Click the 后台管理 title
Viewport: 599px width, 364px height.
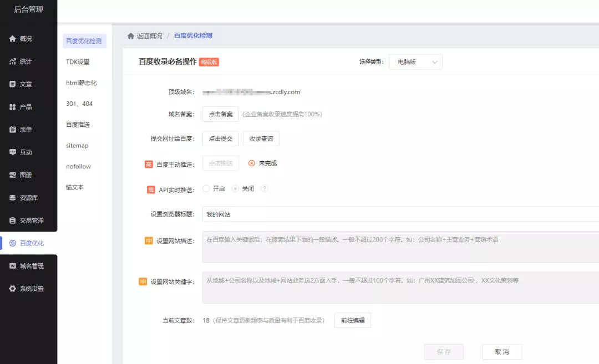click(x=29, y=9)
